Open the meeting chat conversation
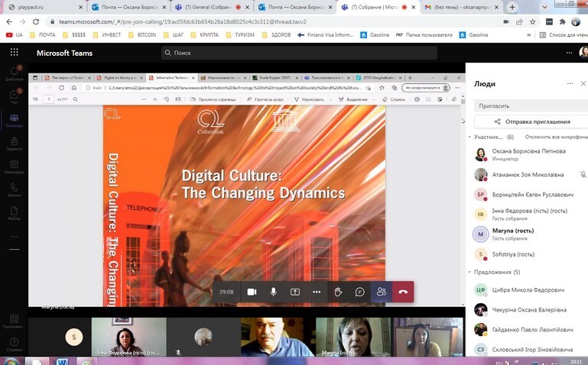 coord(359,292)
